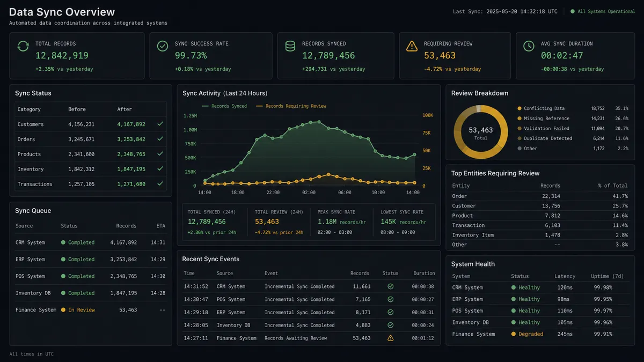Click the Total Synced (24H) 12,789,456 value

(207, 221)
